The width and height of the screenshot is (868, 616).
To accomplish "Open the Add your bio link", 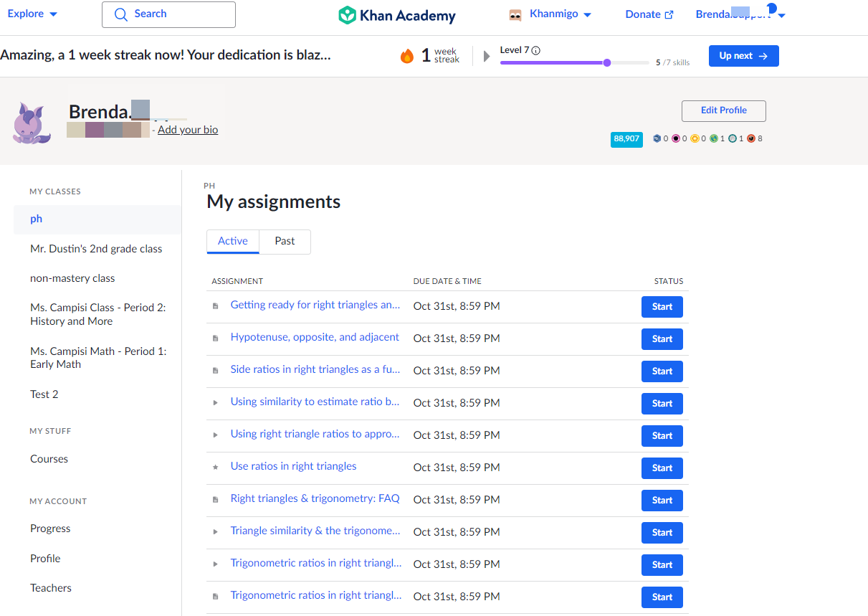I will pos(188,130).
